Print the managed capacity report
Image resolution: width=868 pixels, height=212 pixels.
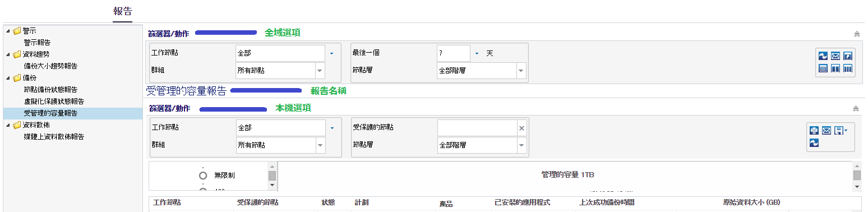click(x=814, y=130)
